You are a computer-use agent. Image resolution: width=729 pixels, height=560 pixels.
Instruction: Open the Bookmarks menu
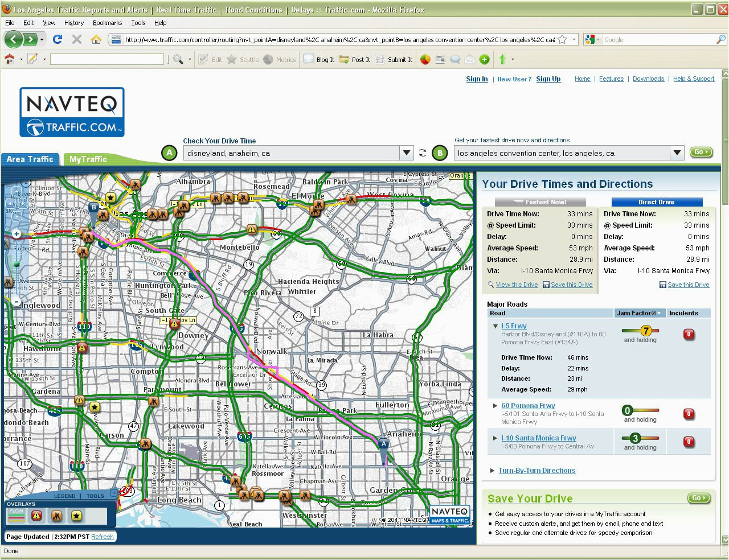pyautogui.click(x=107, y=23)
